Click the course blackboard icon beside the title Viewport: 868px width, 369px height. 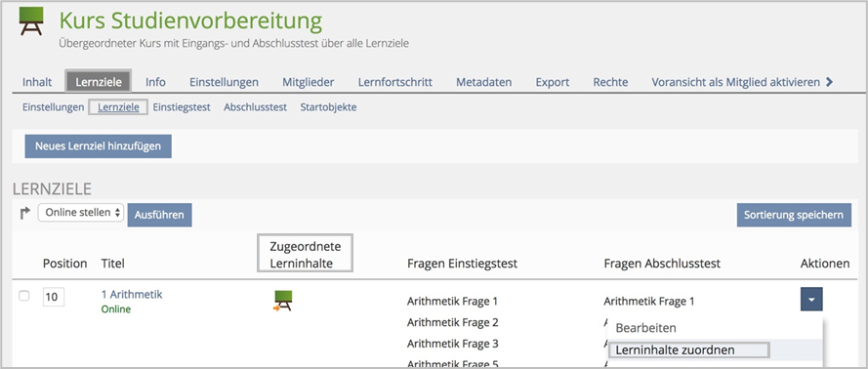coord(31,21)
